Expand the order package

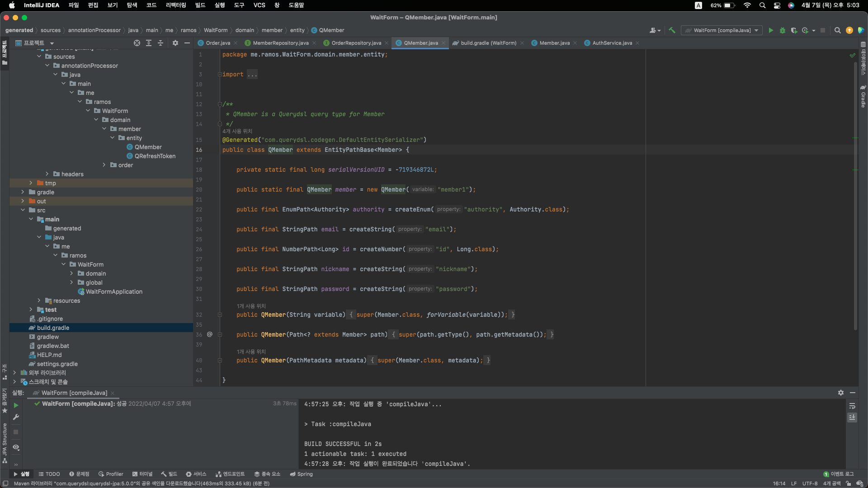click(x=104, y=165)
